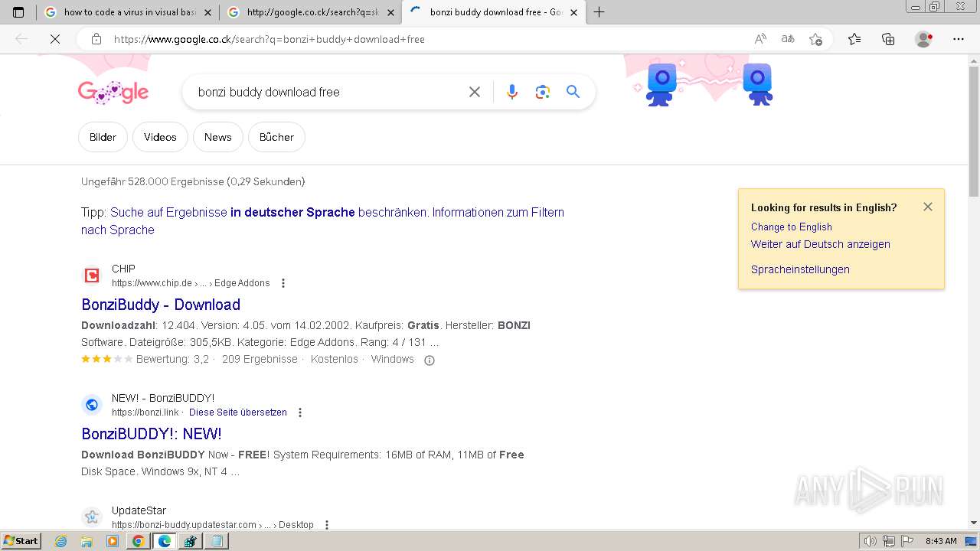Open the browser profile icon
Viewport: 980px width, 551px height.
click(924, 39)
